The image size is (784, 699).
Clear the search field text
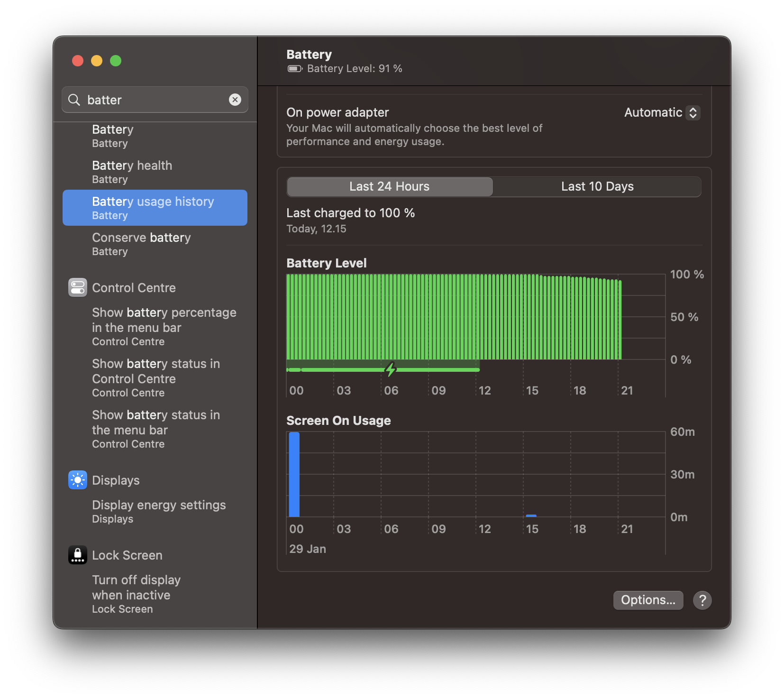click(235, 100)
